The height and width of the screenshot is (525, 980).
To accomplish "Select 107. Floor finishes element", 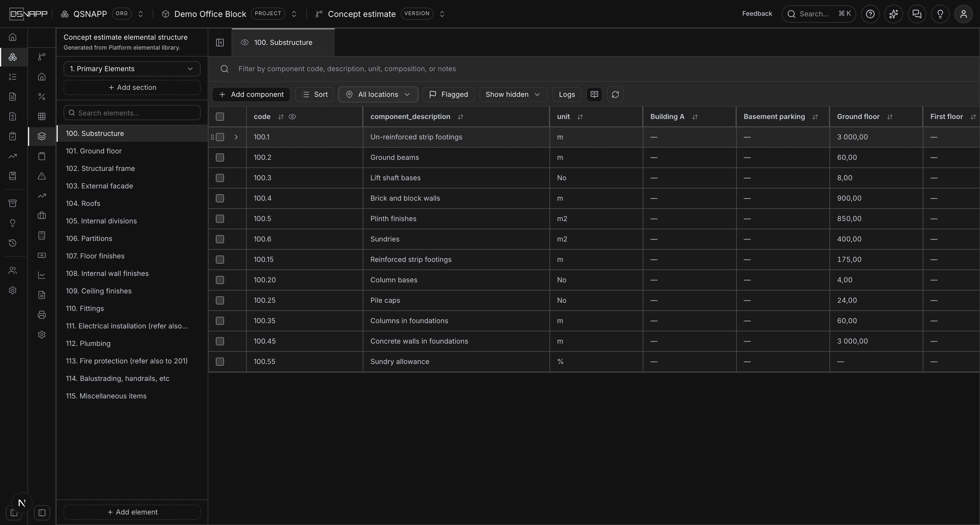I will (132, 256).
